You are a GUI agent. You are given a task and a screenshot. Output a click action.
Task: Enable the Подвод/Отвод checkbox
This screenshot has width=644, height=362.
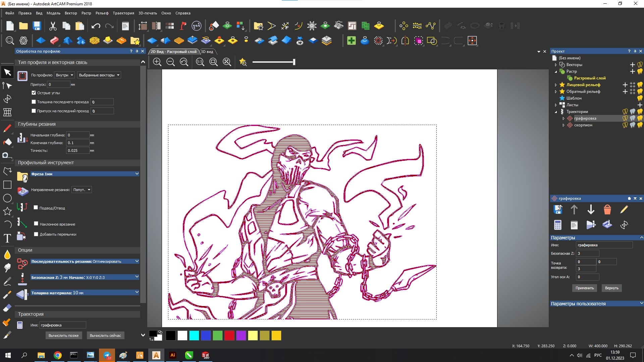click(x=36, y=207)
